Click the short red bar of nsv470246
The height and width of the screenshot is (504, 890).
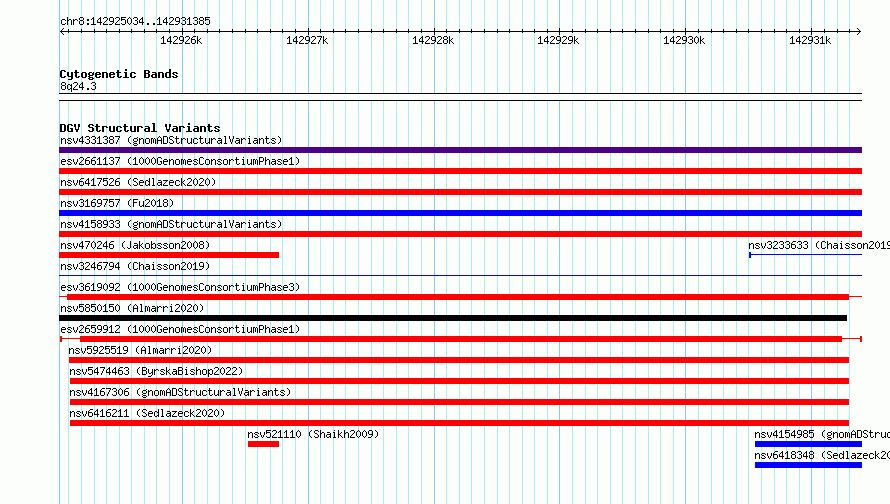tap(169, 255)
